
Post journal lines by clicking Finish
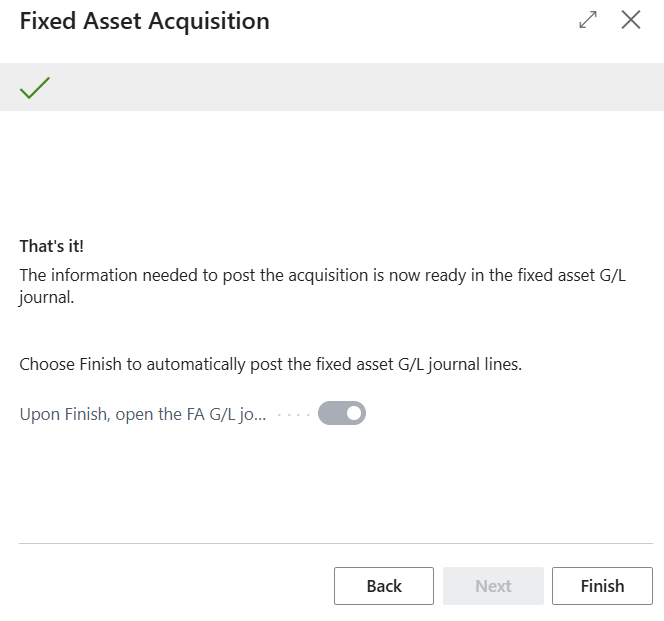(x=602, y=586)
